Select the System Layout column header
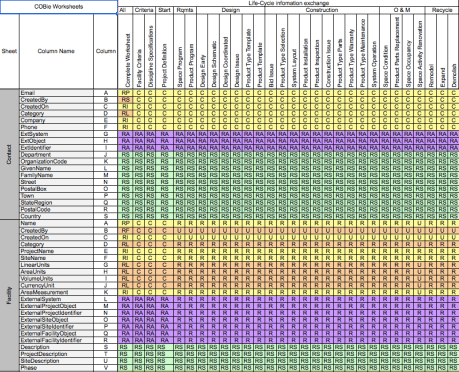This screenshot has width=459, height=372. pyautogui.click(x=294, y=51)
